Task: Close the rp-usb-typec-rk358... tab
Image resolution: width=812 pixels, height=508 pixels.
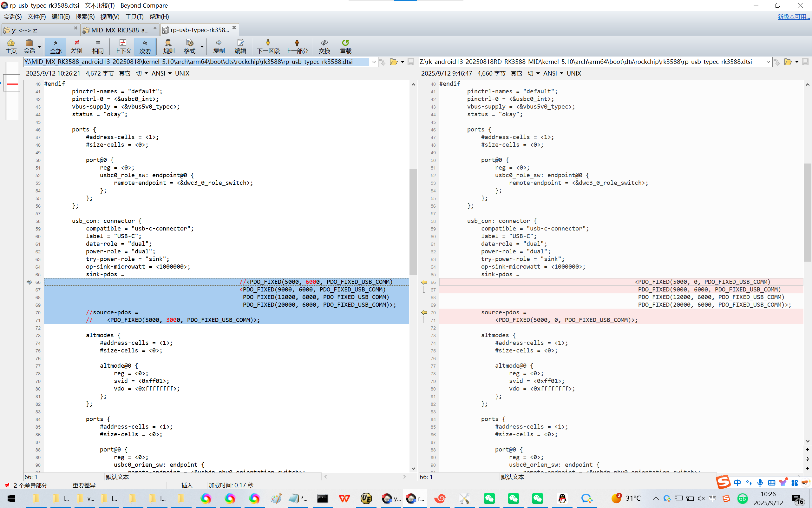Action: pyautogui.click(x=234, y=28)
